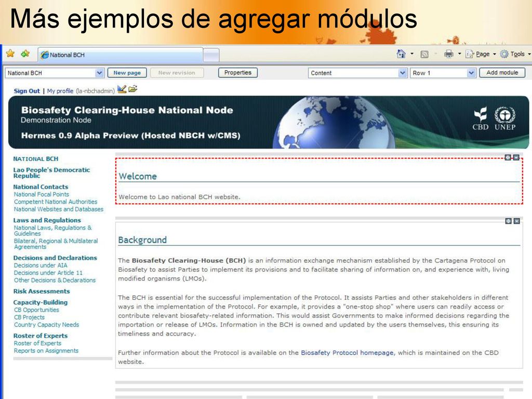Click the Background module move icon
532x399 pixels.
coord(508,221)
